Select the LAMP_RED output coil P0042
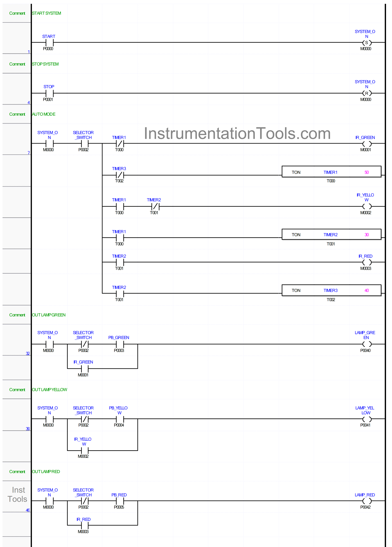This screenshot has width=392, height=547. (x=367, y=501)
